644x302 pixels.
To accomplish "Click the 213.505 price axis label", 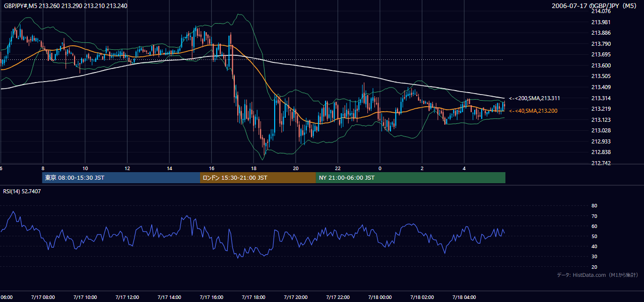I will pos(600,76).
